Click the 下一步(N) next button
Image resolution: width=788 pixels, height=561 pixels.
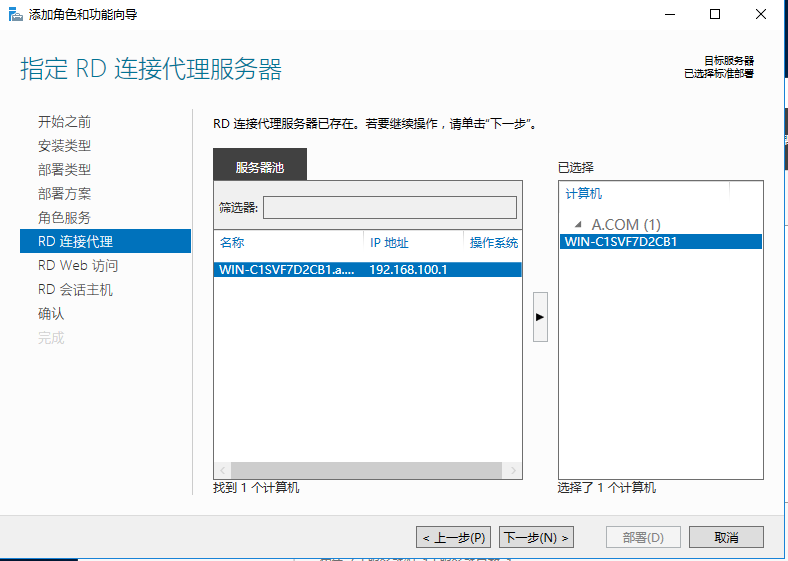(537, 537)
